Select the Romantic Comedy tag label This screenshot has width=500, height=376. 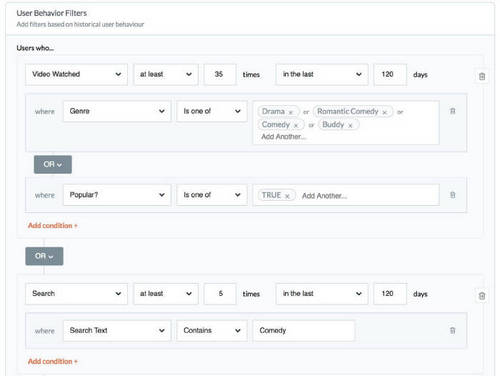[x=348, y=111]
